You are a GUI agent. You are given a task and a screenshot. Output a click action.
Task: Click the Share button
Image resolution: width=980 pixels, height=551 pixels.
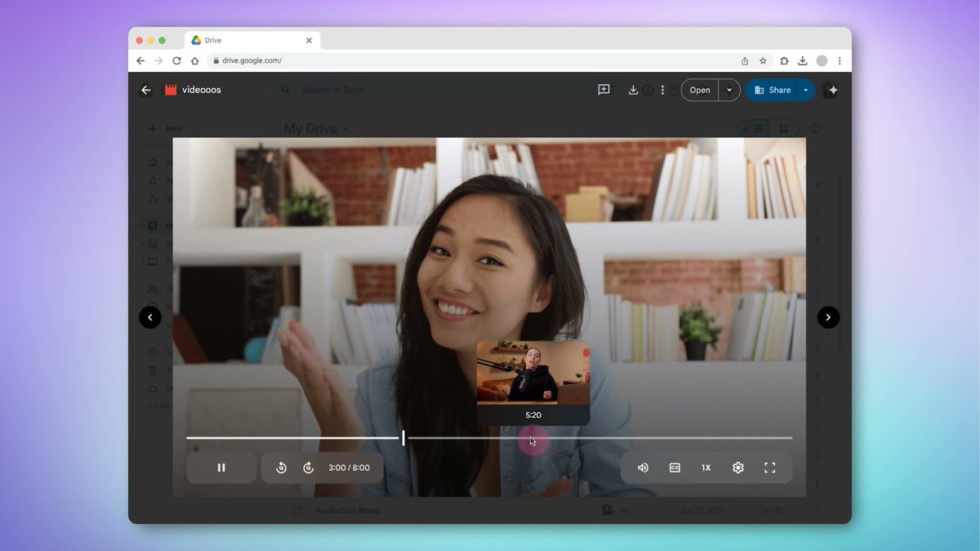[x=772, y=90]
